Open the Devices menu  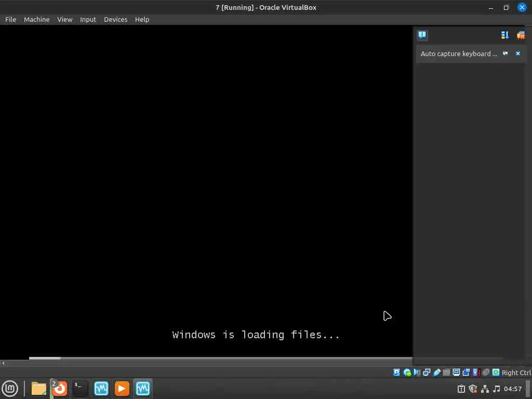(116, 20)
